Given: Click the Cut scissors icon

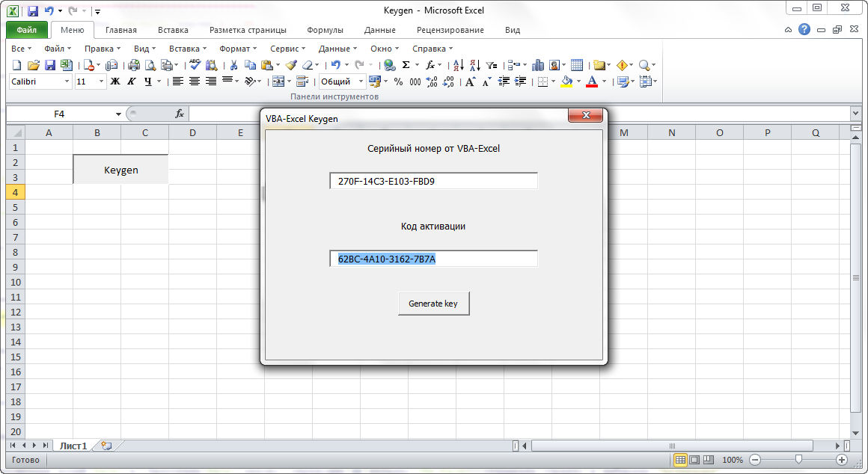Looking at the screenshot, I should pos(233,65).
